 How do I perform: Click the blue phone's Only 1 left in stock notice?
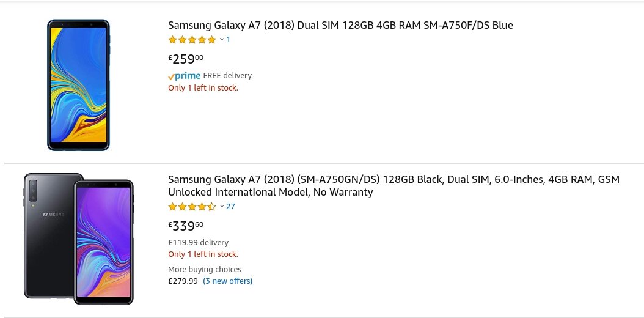click(x=203, y=87)
